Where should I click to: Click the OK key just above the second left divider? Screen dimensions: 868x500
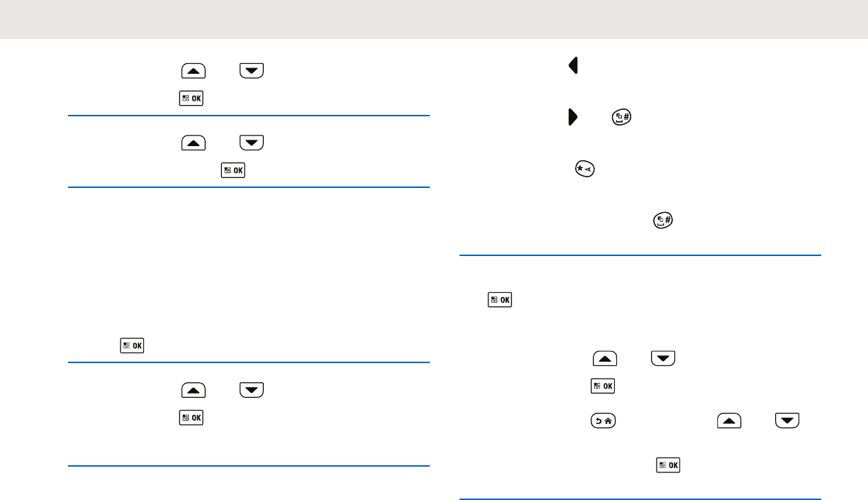pyautogui.click(x=233, y=170)
